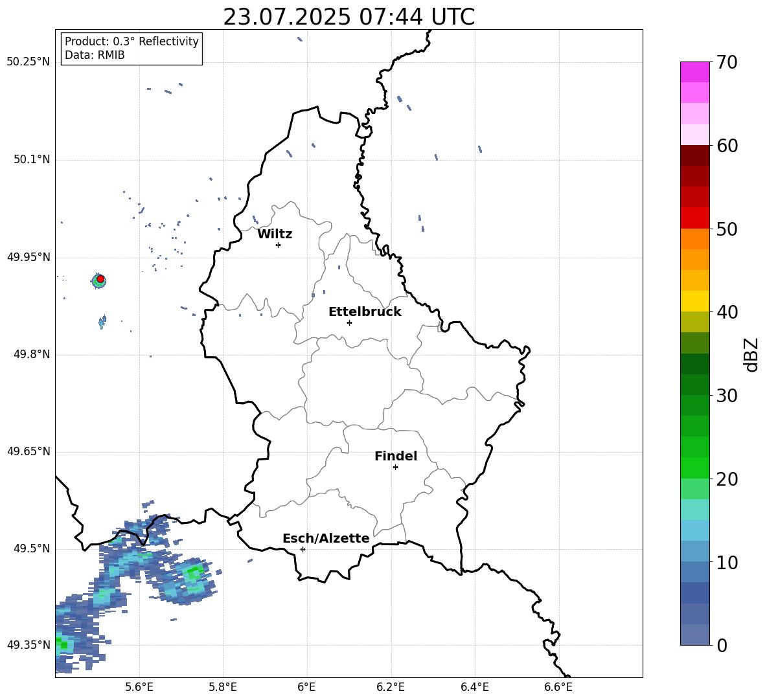Click the Ettelbruck station cross marker
This screenshot has width=767, height=700.
click(x=349, y=322)
